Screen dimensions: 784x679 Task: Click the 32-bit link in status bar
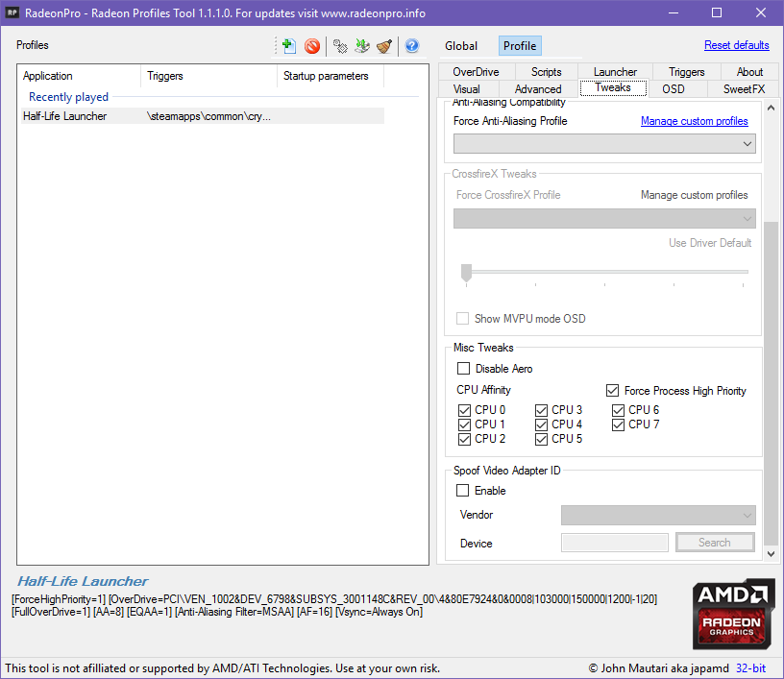click(x=750, y=668)
